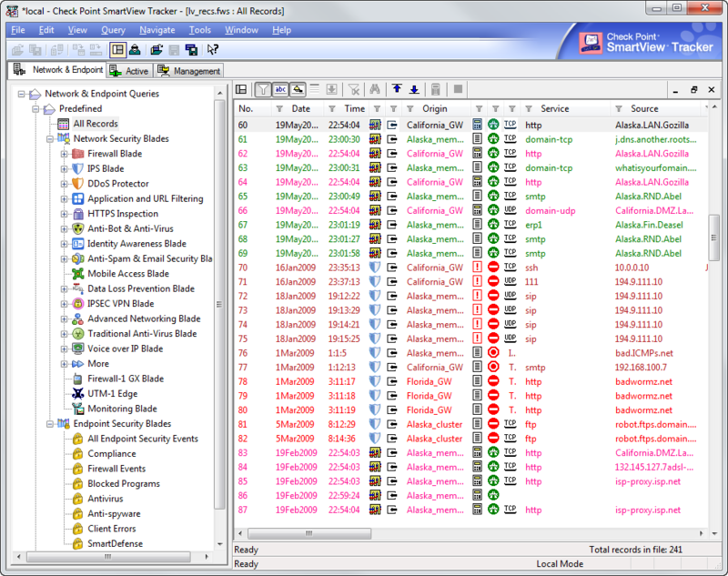Open the filter on the Service column
This screenshot has height=576, width=728.
529,109
